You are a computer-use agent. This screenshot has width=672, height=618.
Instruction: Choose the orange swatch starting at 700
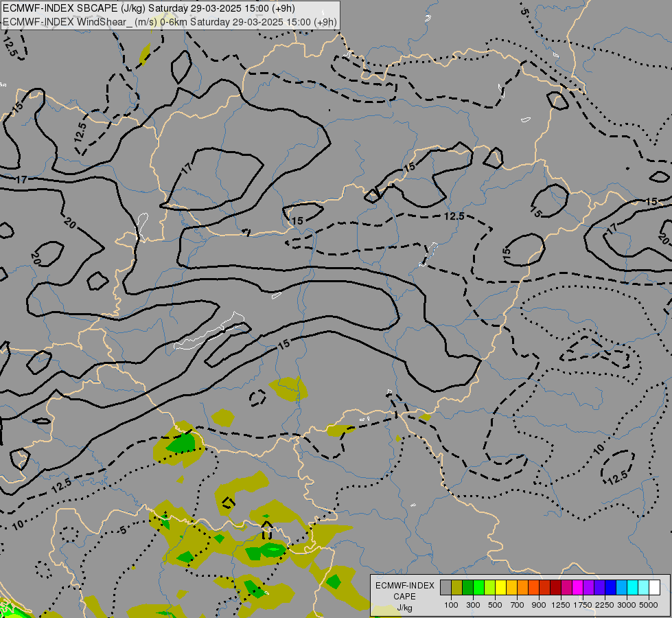(522, 587)
